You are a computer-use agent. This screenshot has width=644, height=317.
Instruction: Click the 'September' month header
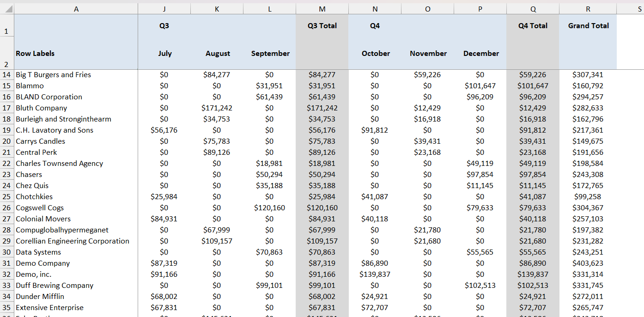(x=270, y=54)
